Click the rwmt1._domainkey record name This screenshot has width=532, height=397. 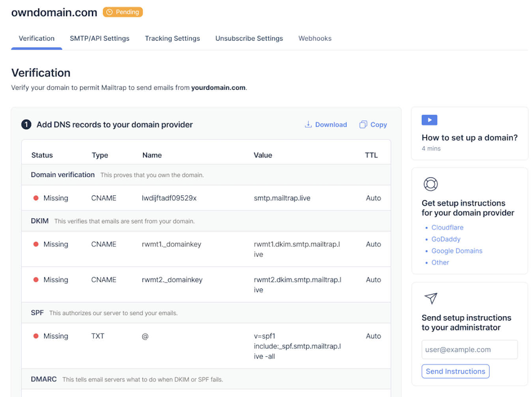[171, 244]
